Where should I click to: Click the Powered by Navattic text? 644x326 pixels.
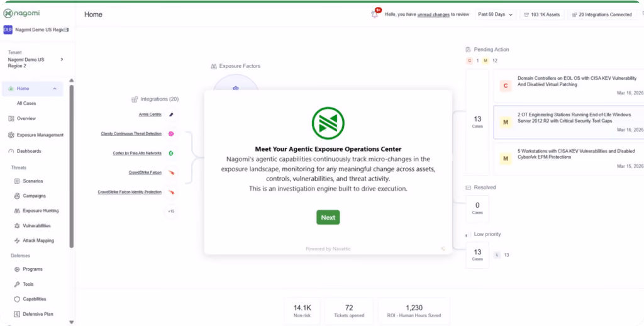tap(328, 249)
